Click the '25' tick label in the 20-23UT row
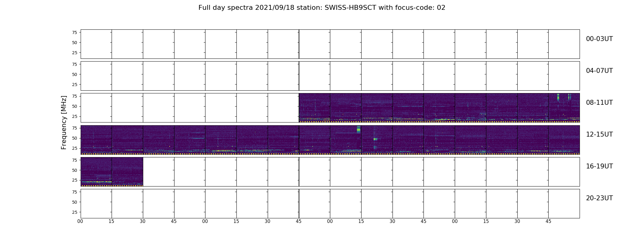The image size is (644, 245). (75, 212)
